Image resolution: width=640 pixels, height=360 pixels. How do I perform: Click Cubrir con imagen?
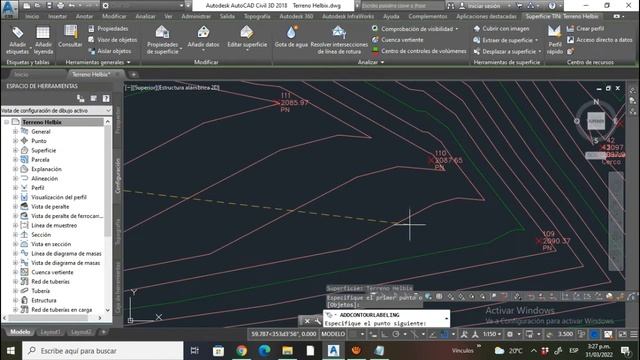[501, 29]
